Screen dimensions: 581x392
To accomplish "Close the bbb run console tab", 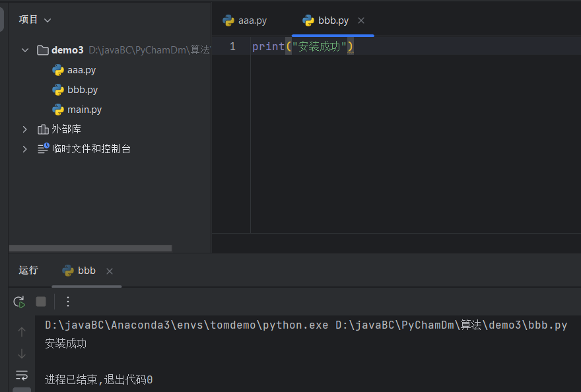I will pos(109,270).
